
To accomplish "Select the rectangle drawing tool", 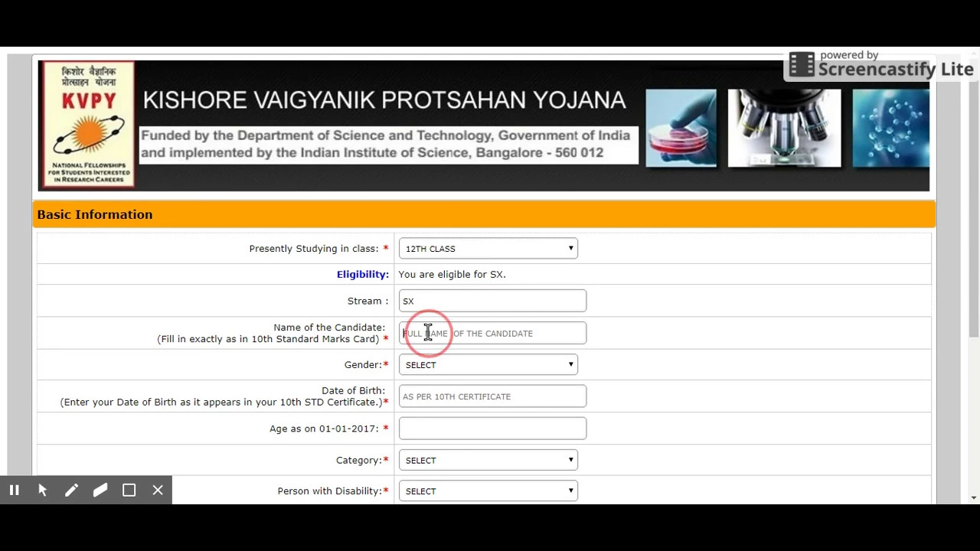I will [x=129, y=491].
